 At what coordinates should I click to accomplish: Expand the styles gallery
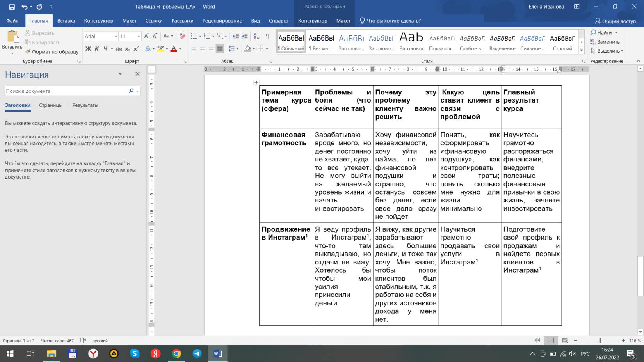click(x=581, y=50)
